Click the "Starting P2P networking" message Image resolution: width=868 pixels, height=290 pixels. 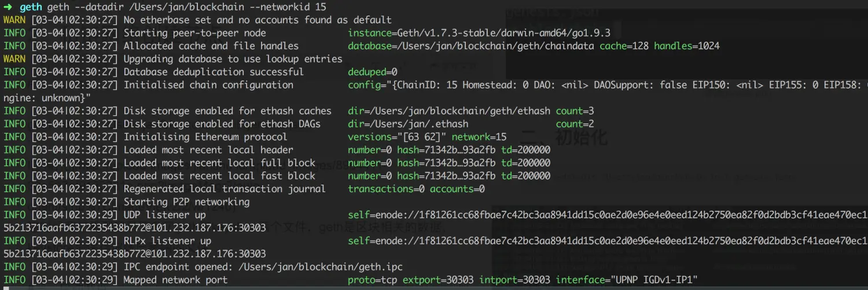coord(186,202)
